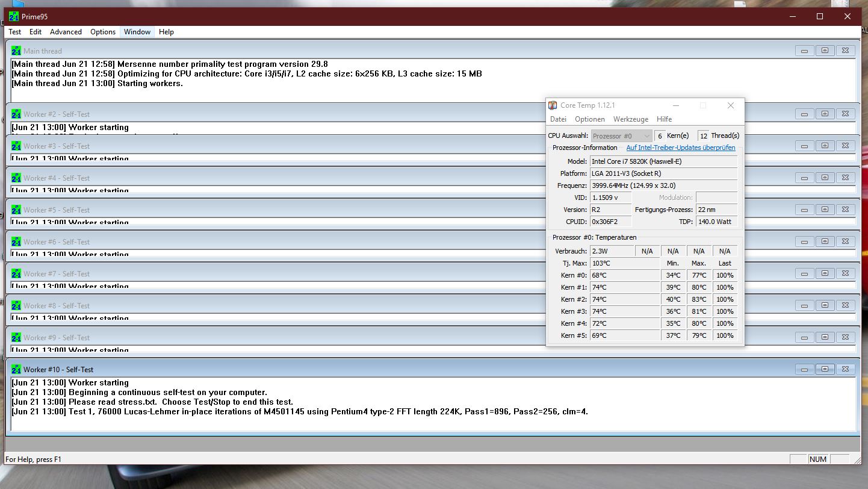Click the Main thread window icon
This screenshot has width=868, height=489.
[x=16, y=51]
